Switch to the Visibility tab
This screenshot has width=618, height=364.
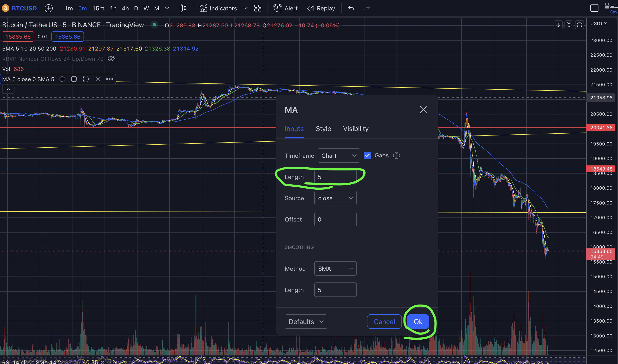356,129
